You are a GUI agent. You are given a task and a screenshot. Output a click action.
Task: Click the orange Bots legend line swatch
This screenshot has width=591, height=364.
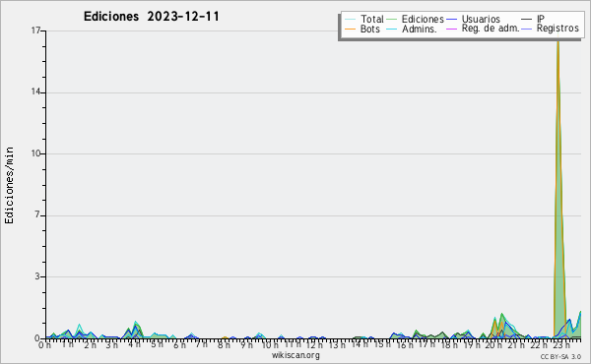tap(350, 29)
